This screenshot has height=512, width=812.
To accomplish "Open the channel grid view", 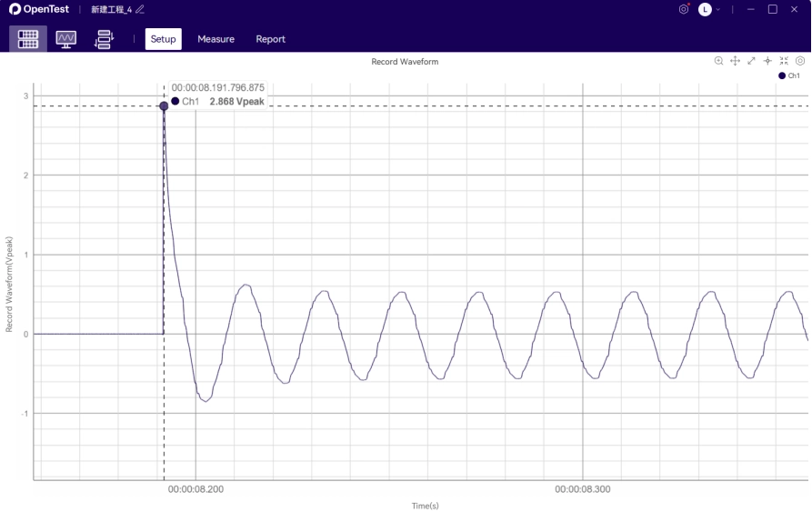I will [28, 39].
